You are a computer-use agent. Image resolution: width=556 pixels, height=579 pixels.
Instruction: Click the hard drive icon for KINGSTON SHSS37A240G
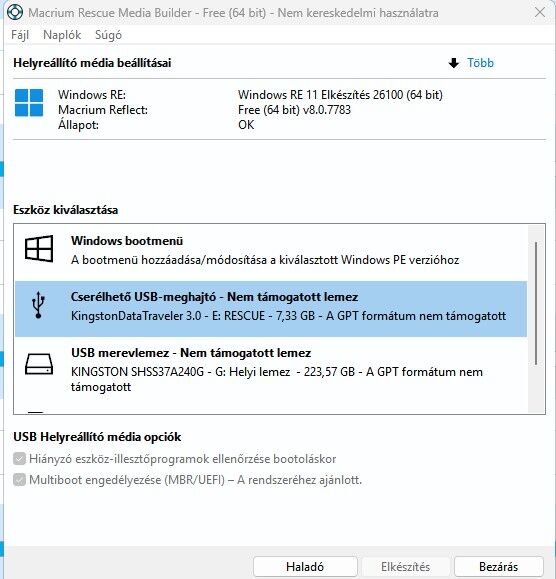pyautogui.click(x=39, y=364)
